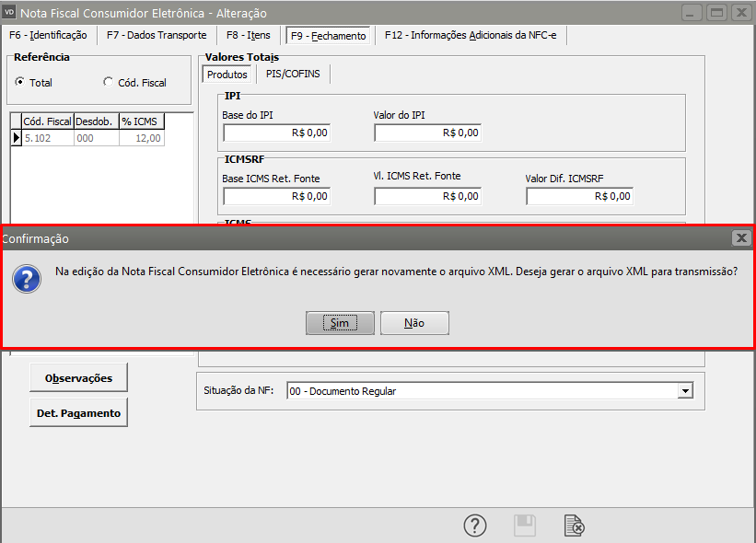Click the Cód. Fiscal column header

48,121
